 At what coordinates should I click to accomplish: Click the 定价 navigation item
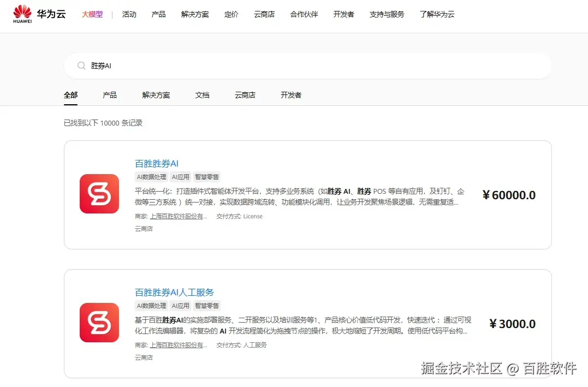pyautogui.click(x=231, y=15)
